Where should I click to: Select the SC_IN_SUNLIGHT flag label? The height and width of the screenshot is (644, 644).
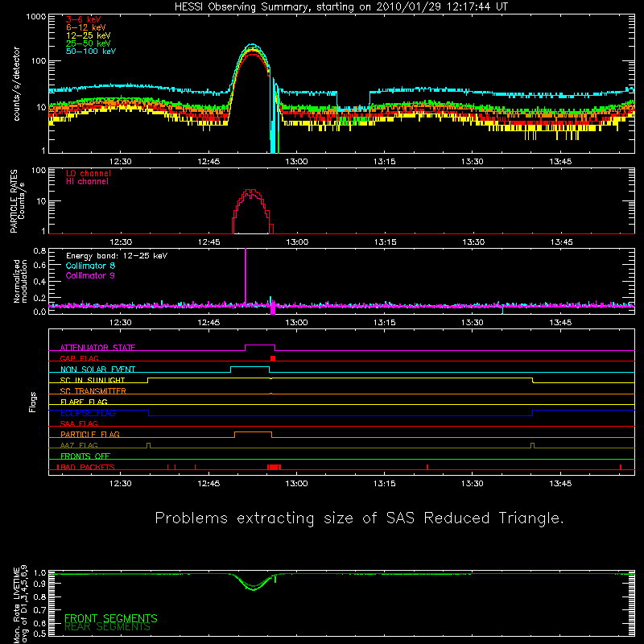click(92, 380)
